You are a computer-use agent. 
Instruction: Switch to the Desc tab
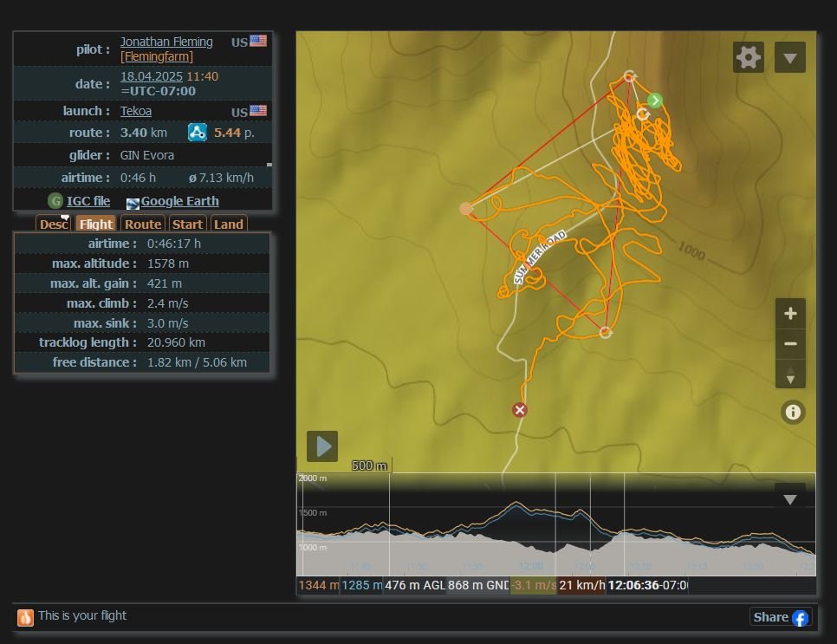pos(54,224)
